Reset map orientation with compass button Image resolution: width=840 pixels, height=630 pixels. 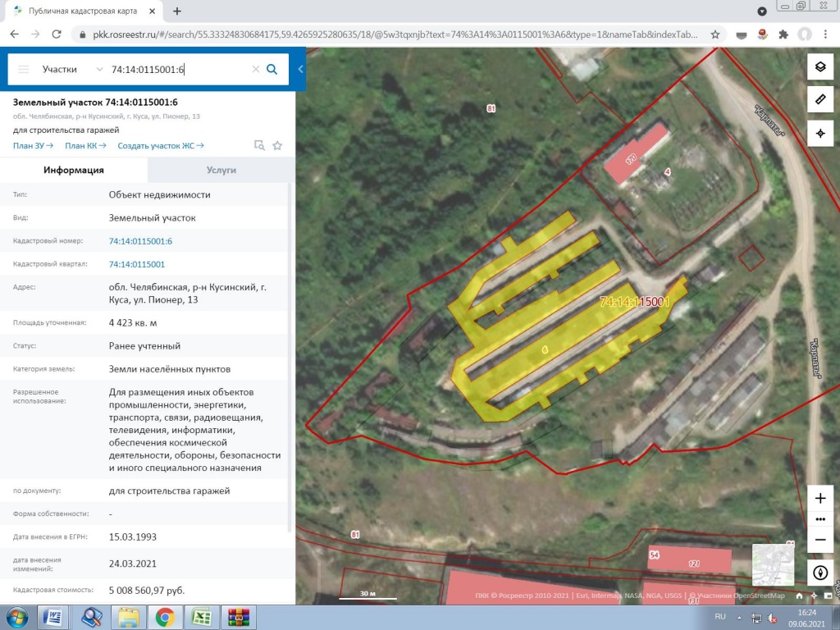(x=820, y=573)
